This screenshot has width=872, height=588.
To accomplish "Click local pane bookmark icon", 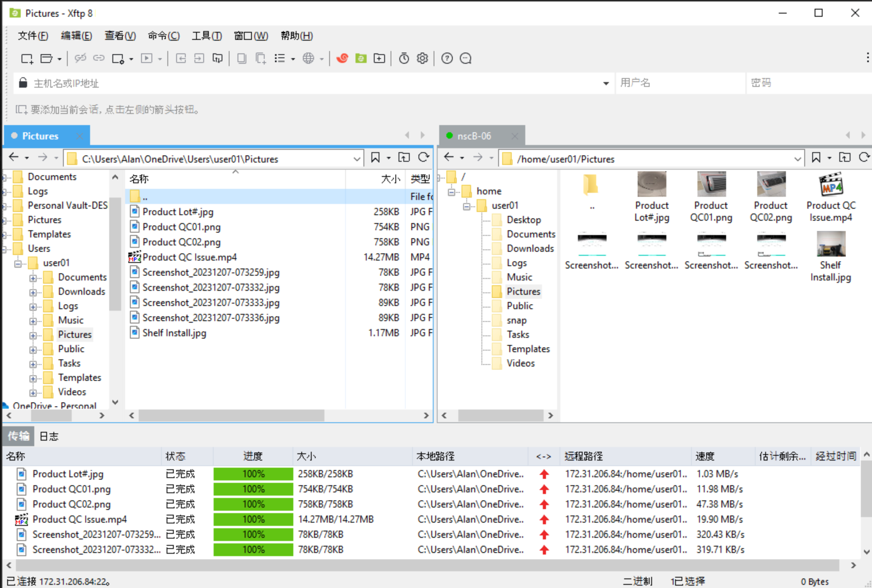I will coord(375,158).
